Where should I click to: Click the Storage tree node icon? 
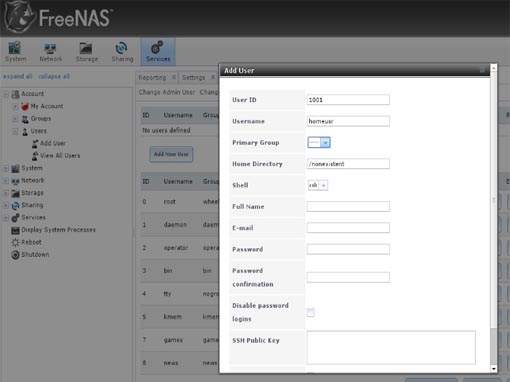coord(15,193)
